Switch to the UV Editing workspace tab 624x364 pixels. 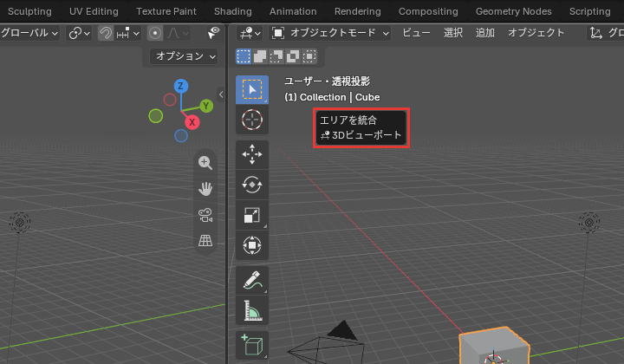(x=94, y=11)
